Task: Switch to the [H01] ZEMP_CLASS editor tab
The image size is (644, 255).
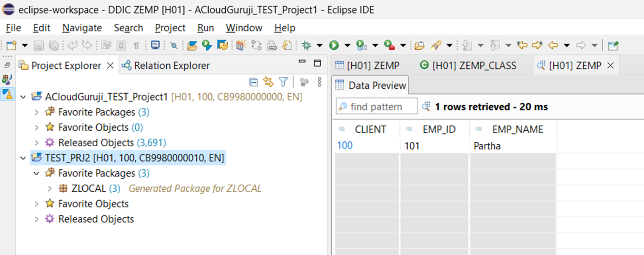Action: (468, 65)
